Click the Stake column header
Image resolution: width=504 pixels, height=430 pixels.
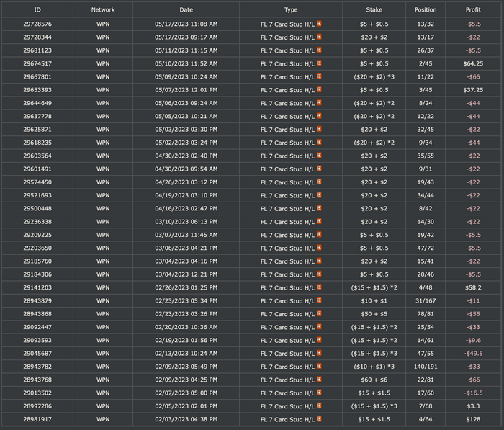pyautogui.click(x=374, y=9)
